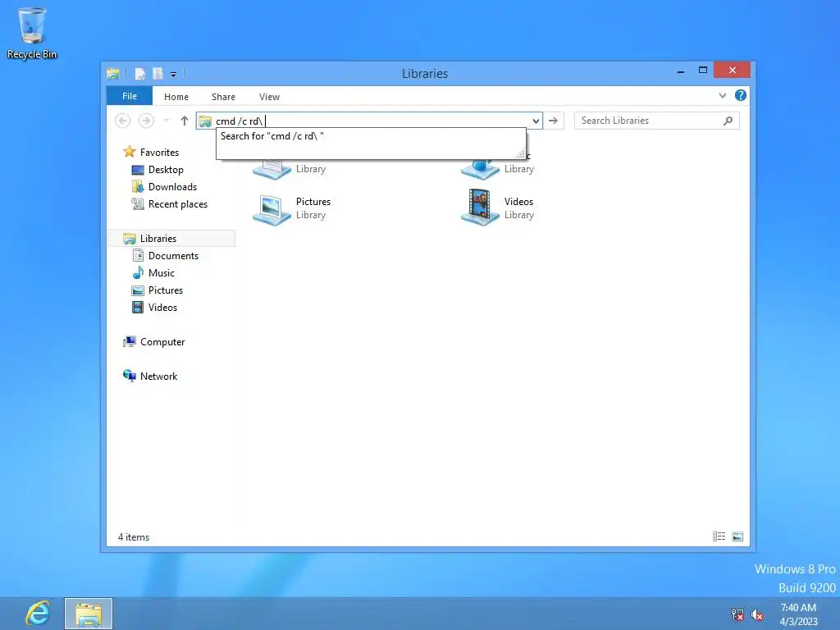This screenshot has width=840, height=630.
Task: Switch to the Home ribbon tab
Action: point(176,97)
